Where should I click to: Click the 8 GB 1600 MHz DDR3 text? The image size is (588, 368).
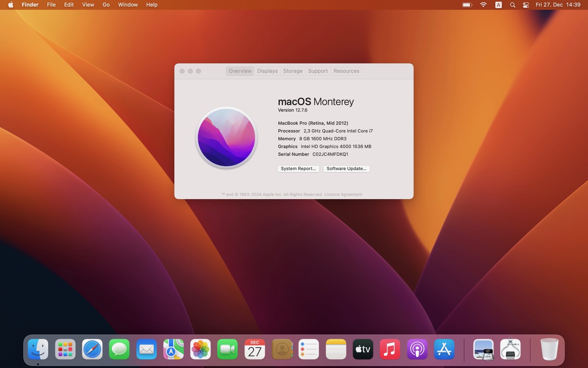(x=323, y=139)
